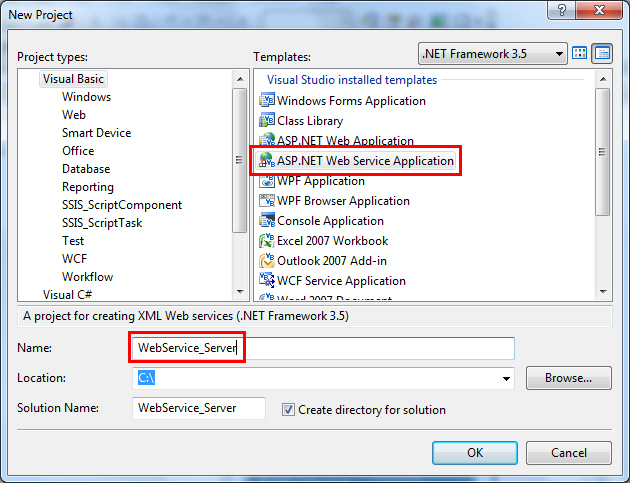Toggle Create directory for solution checkbox
This screenshot has width=630, height=483.
[x=289, y=409]
